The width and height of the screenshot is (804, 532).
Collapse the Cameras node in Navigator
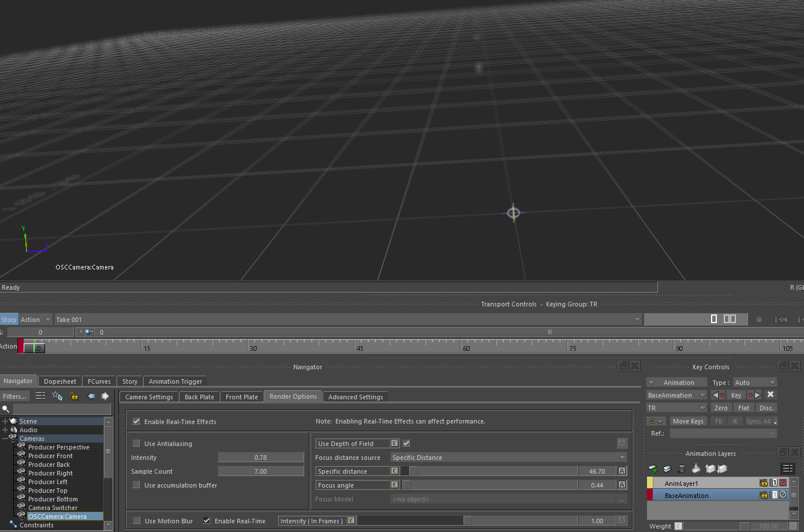point(5,439)
